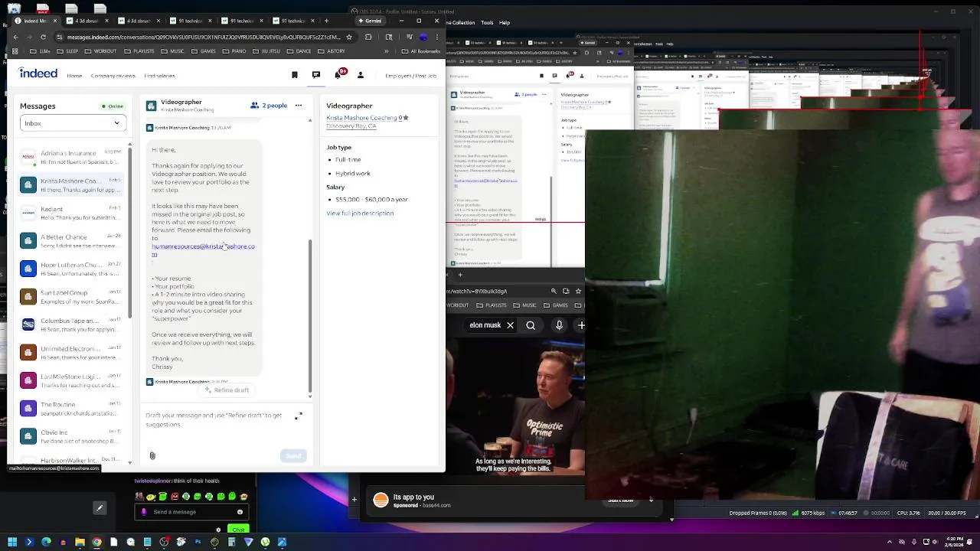Image resolution: width=980 pixels, height=551 pixels.
Task: Open Company reviews link
Action: [x=113, y=76]
